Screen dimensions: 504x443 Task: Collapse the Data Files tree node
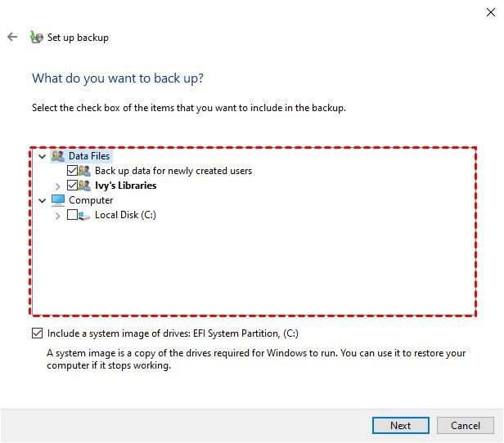(x=42, y=155)
